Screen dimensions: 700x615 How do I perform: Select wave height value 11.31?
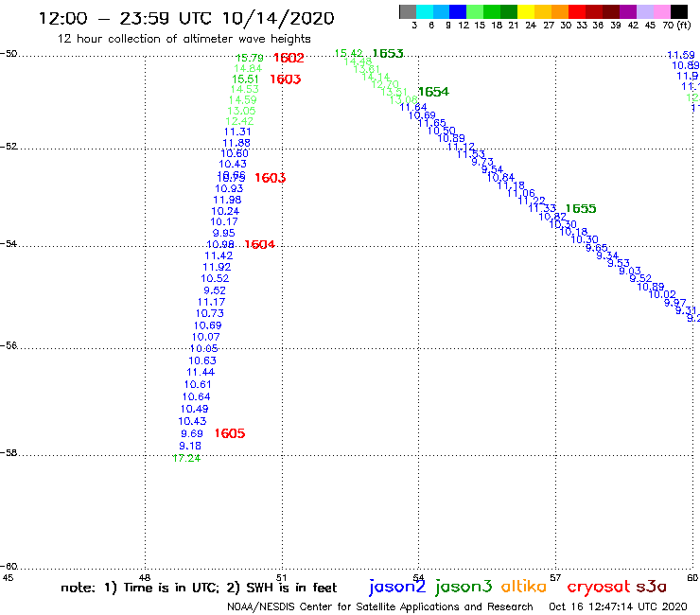pyautogui.click(x=237, y=132)
